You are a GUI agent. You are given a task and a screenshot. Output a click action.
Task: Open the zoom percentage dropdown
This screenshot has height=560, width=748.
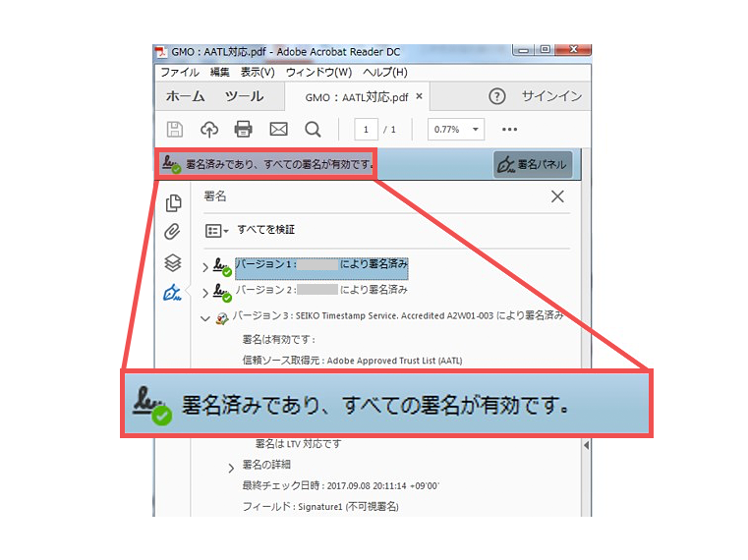click(456, 130)
